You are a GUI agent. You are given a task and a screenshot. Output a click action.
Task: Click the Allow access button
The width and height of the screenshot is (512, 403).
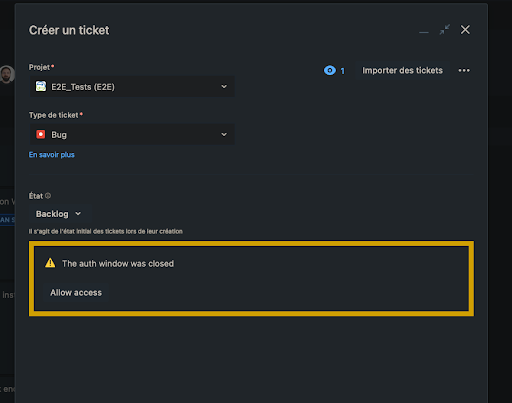click(76, 293)
